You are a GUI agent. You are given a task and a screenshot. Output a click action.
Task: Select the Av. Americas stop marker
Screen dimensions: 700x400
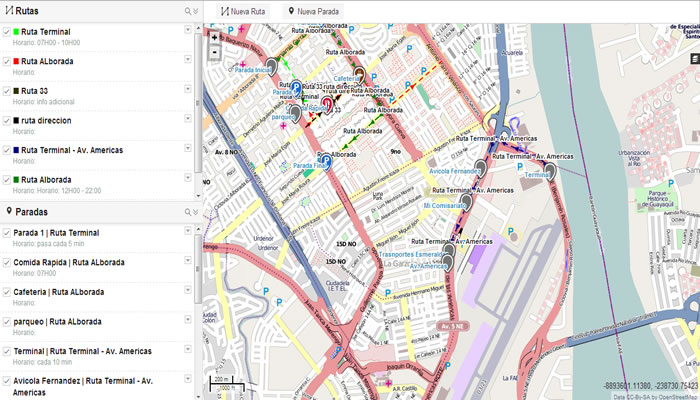pyautogui.click(x=447, y=263)
